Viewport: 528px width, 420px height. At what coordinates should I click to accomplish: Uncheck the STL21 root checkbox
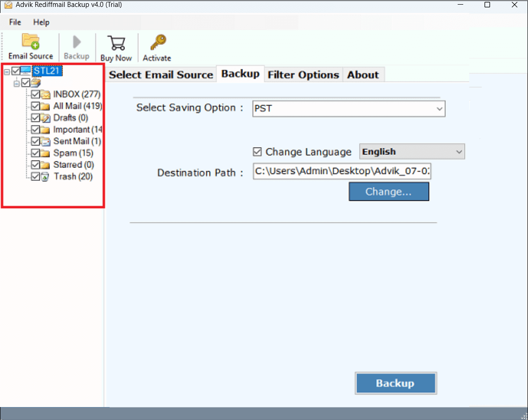tap(16, 71)
